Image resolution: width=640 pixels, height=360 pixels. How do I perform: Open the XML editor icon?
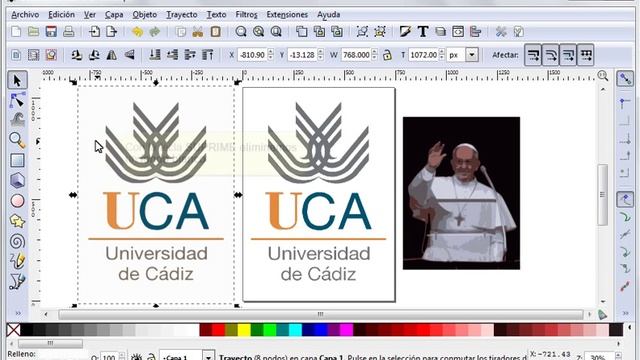(x=458, y=32)
